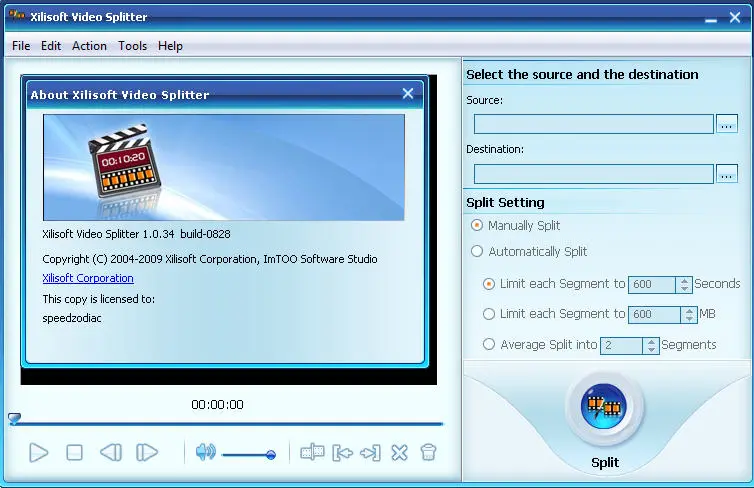Click the Destination path field
Screen dimensions: 754x488
[593, 174]
